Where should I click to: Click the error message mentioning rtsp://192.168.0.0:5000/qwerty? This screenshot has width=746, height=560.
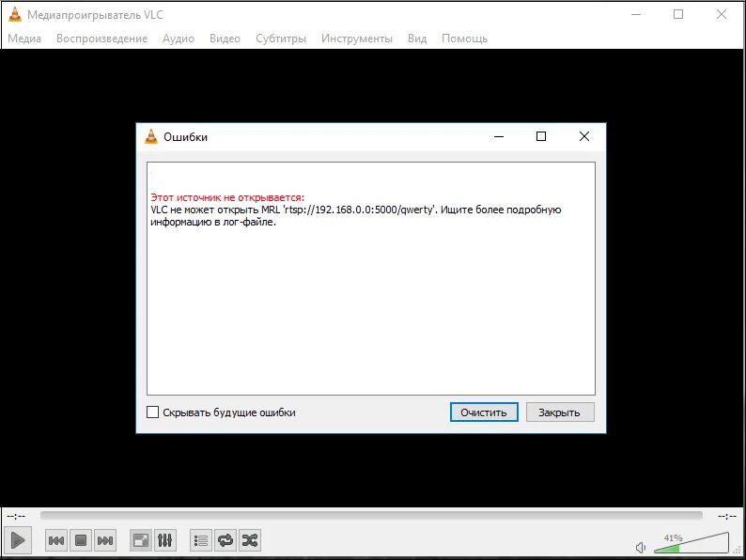pos(356,215)
